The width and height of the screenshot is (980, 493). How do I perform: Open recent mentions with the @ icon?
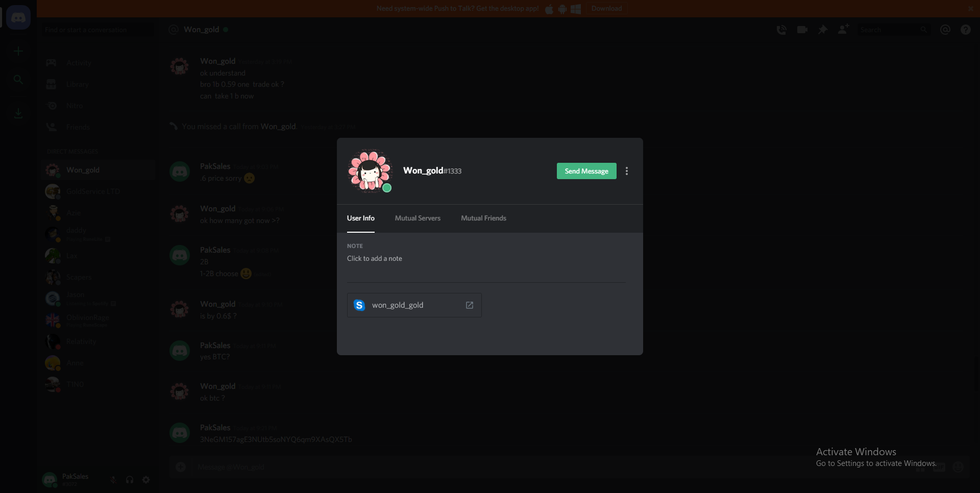click(945, 30)
